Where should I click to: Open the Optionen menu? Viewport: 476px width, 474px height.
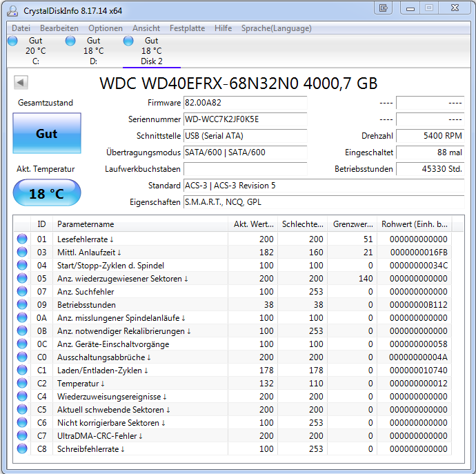pyautogui.click(x=105, y=28)
